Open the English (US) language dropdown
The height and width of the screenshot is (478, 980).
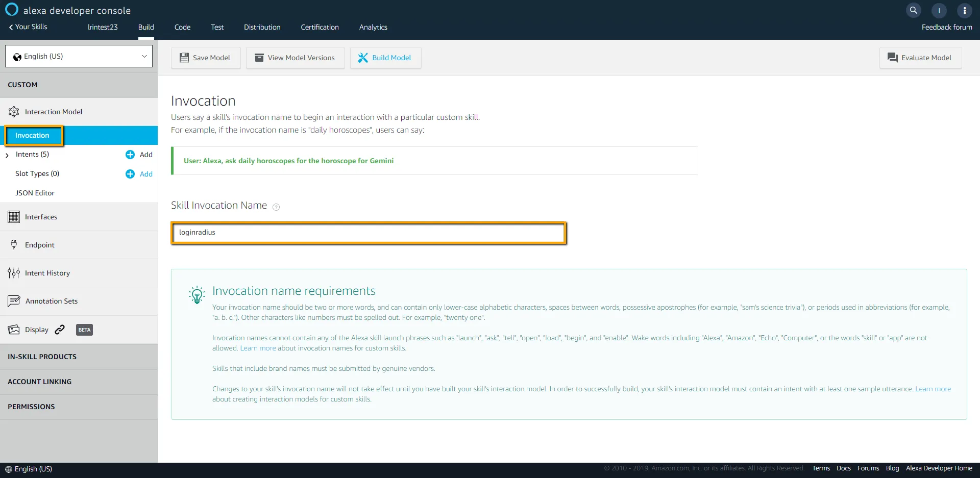pos(79,56)
